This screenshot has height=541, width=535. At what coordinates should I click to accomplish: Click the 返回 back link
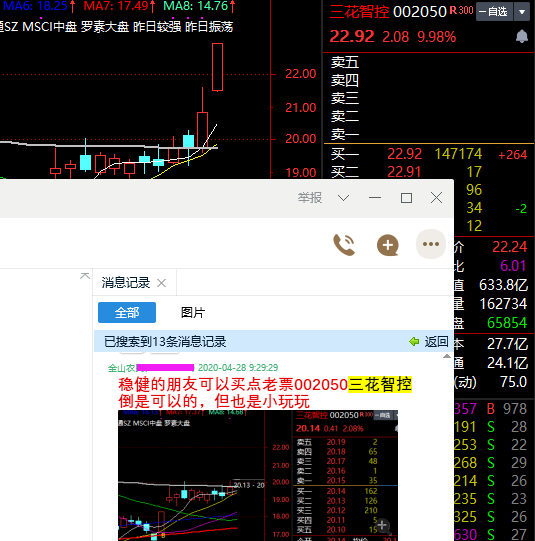pyautogui.click(x=436, y=342)
